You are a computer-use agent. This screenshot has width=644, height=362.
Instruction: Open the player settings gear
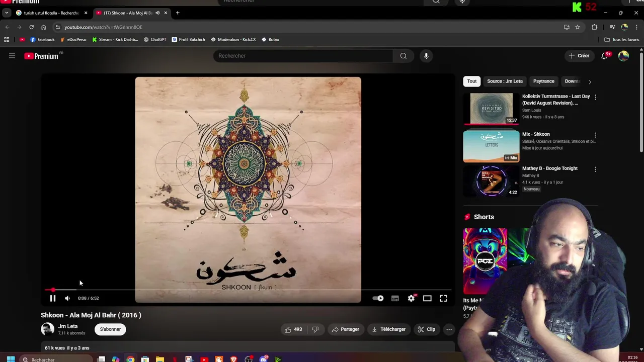[411, 298]
